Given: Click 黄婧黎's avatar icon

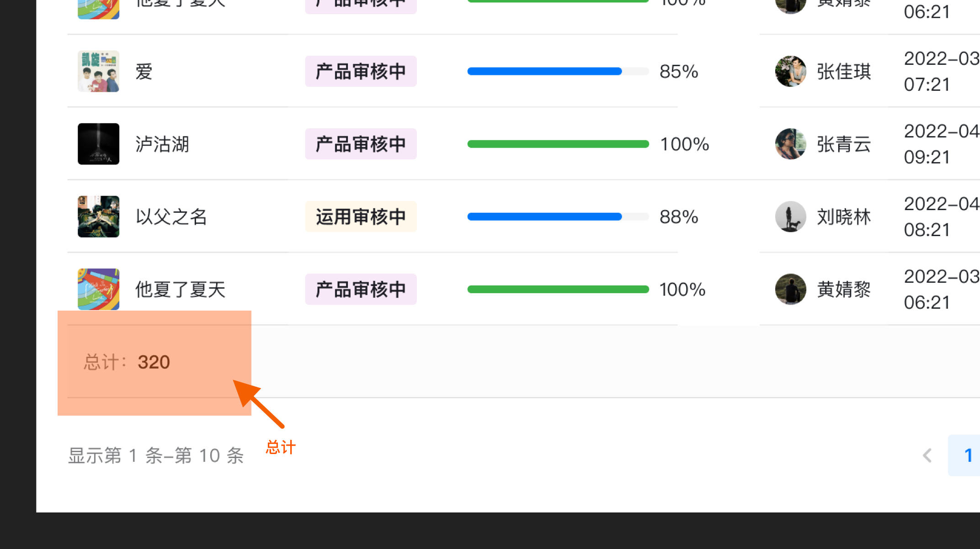Looking at the screenshot, I should point(790,289).
